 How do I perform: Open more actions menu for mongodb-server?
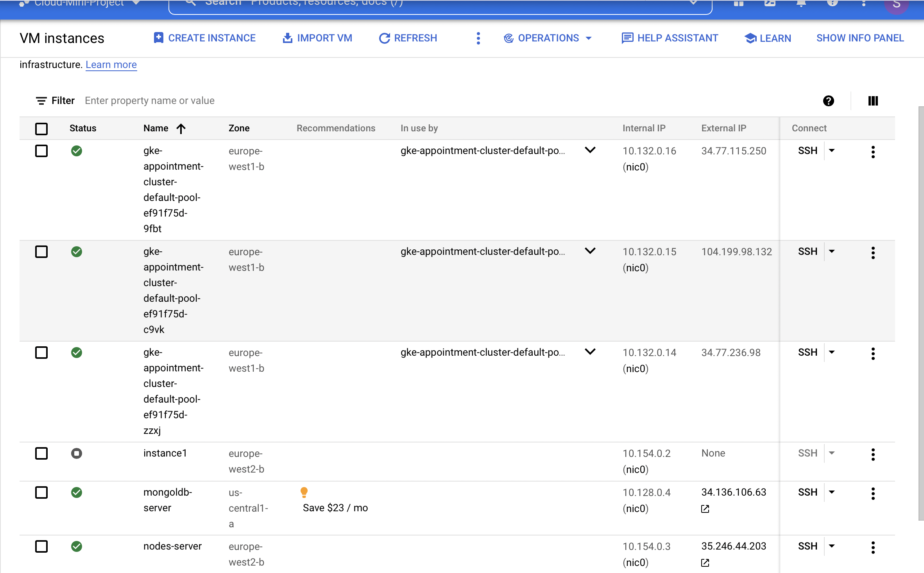click(872, 493)
